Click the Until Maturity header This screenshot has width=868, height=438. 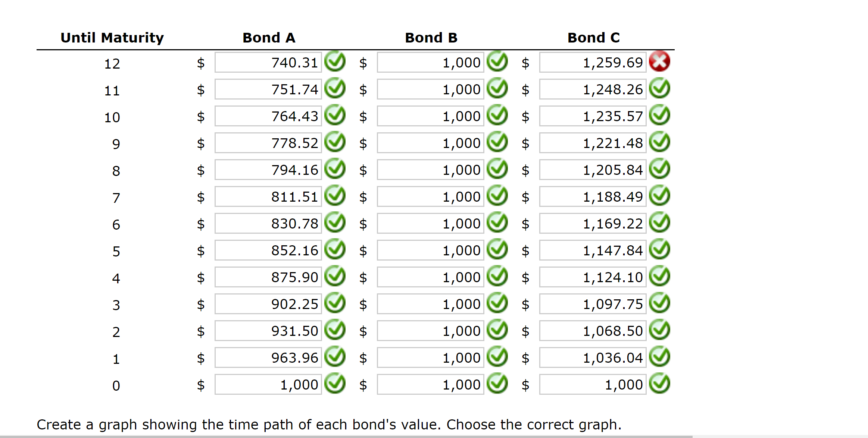click(x=112, y=37)
